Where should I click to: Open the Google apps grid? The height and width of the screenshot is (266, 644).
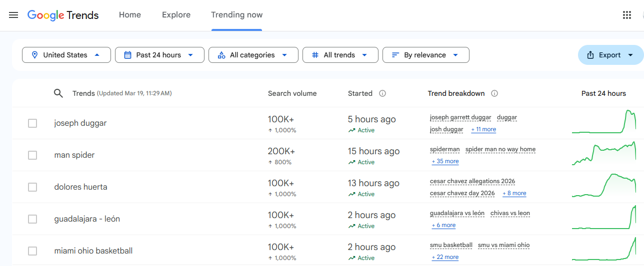[x=627, y=15]
